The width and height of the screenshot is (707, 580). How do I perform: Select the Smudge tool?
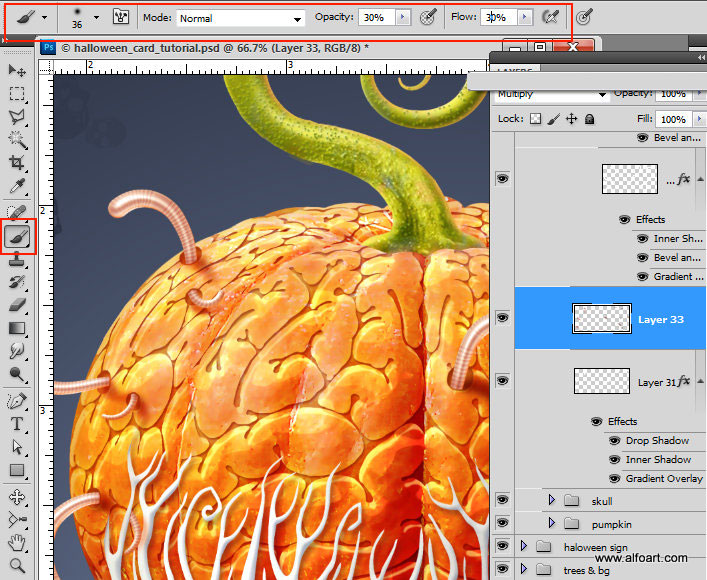[x=17, y=351]
